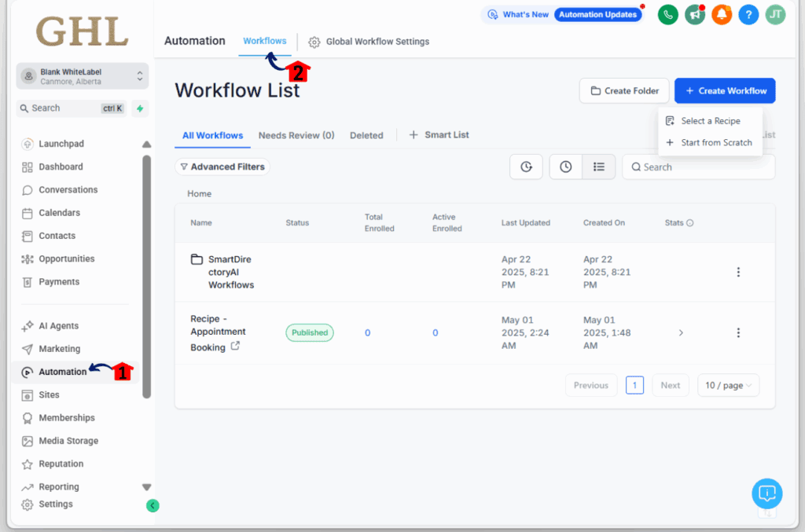Screen dimensions: 805x532
Task: Focus the sidebar Search ctrl K field
Action: coord(72,108)
